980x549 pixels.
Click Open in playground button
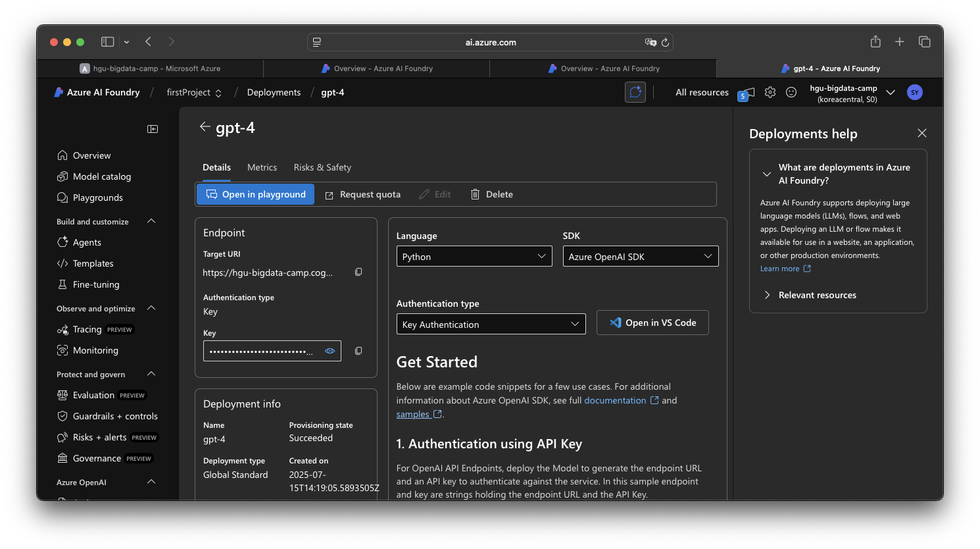(x=256, y=194)
